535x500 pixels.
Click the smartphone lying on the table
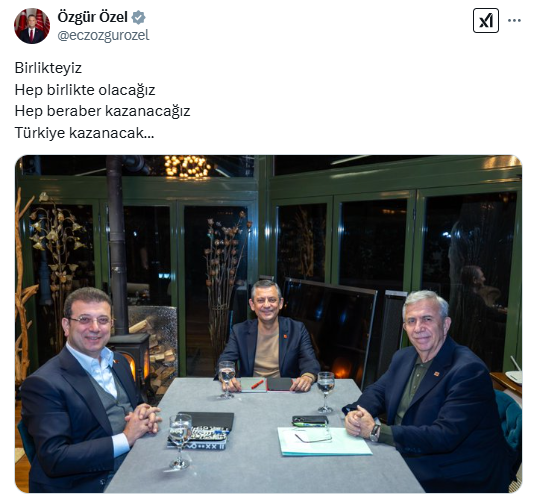click(x=310, y=420)
